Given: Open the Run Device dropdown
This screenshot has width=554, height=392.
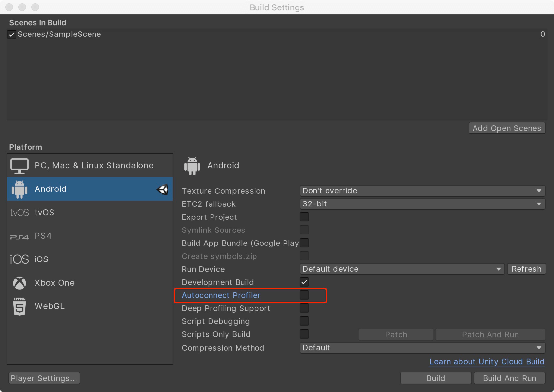Looking at the screenshot, I should tap(402, 269).
